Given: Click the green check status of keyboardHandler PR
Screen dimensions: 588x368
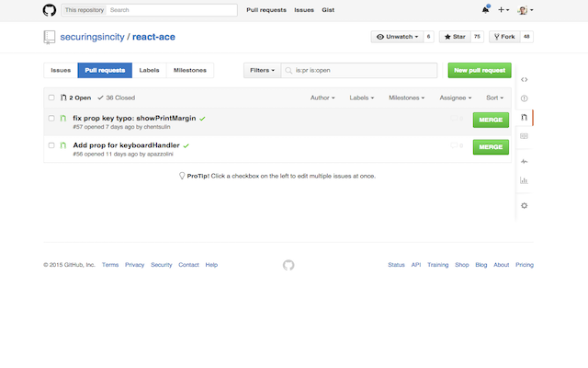Looking at the screenshot, I should 187,145.
